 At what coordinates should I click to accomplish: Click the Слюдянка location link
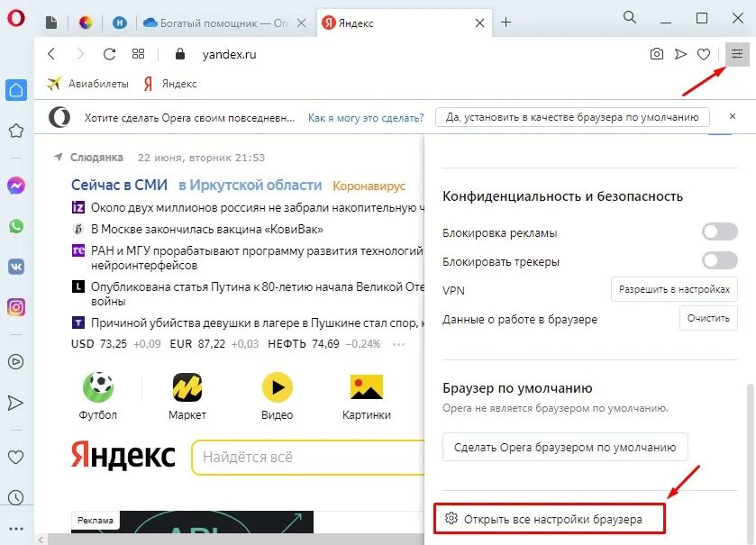point(96,158)
